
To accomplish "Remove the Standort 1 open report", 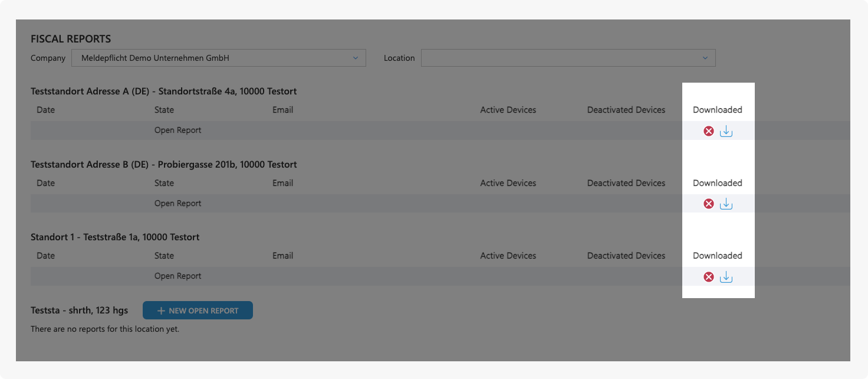I will coord(708,276).
